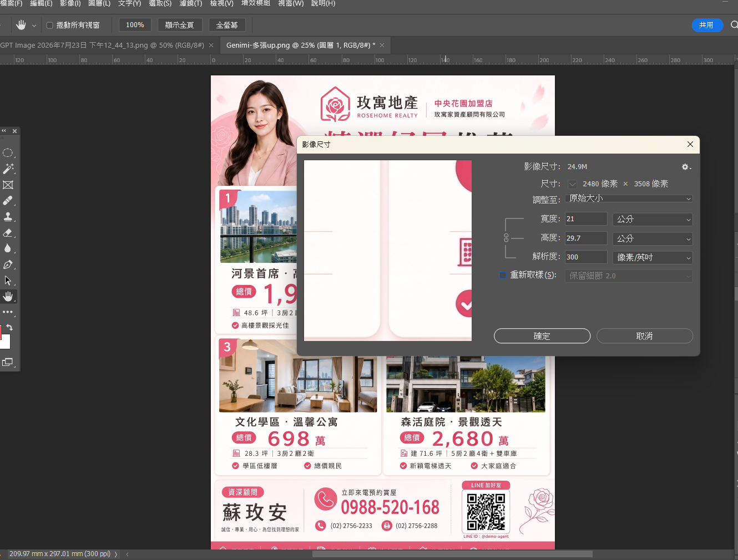Select the Eraser tool
Image resolution: width=738 pixels, height=560 pixels.
(x=8, y=233)
